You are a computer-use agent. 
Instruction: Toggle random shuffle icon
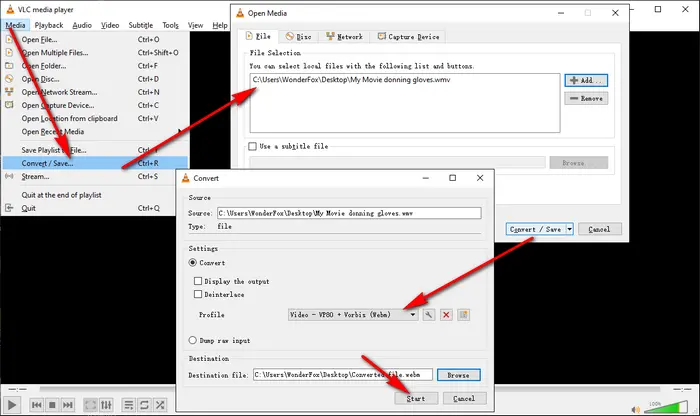pyautogui.click(x=160, y=405)
